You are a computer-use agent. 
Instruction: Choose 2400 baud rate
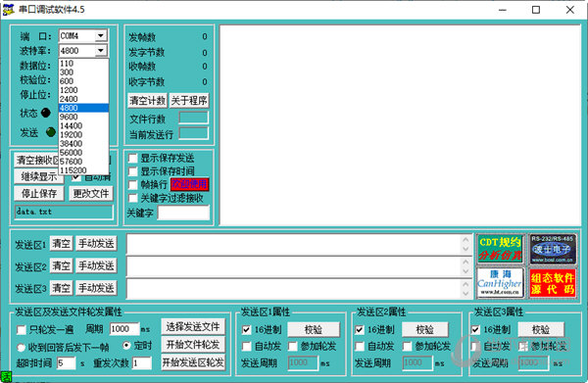click(83, 99)
